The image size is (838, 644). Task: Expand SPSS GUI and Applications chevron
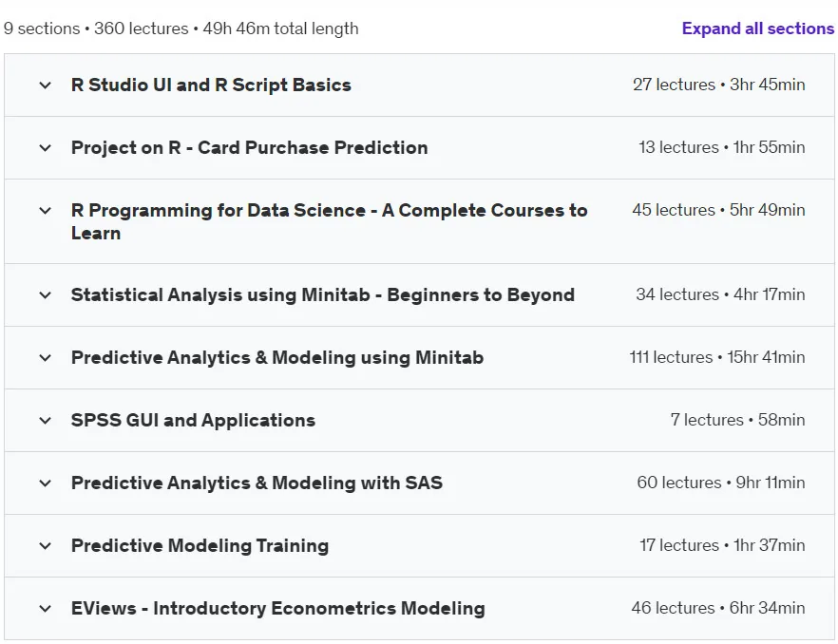(46, 421)
